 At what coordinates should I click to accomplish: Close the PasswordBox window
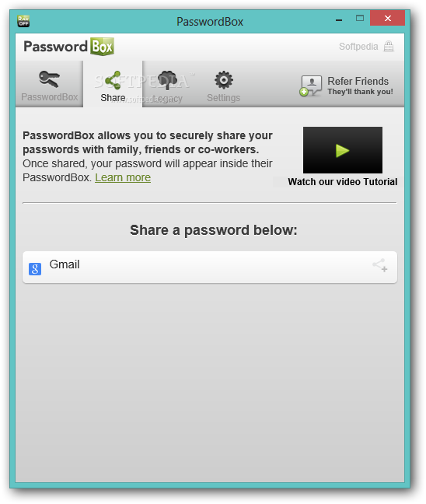coord(387,18)
